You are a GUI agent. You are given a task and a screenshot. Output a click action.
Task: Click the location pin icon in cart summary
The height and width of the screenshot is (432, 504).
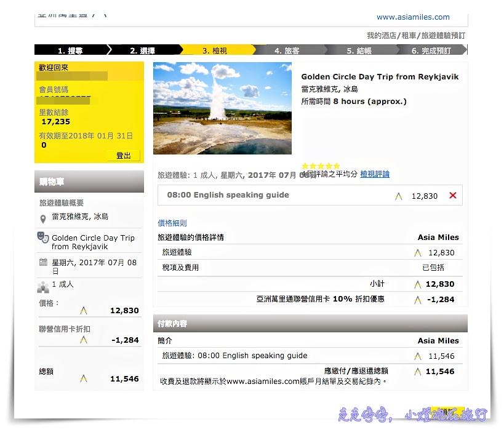point(42,220)
